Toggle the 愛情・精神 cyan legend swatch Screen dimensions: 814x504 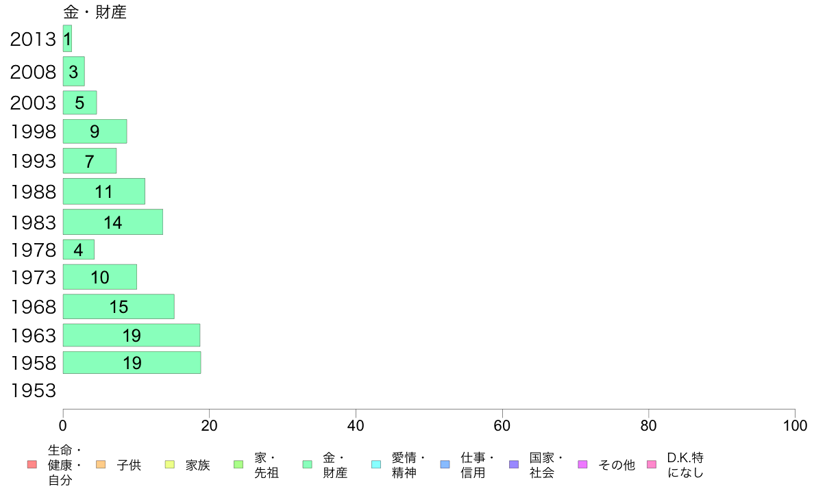tap(376, 464)
